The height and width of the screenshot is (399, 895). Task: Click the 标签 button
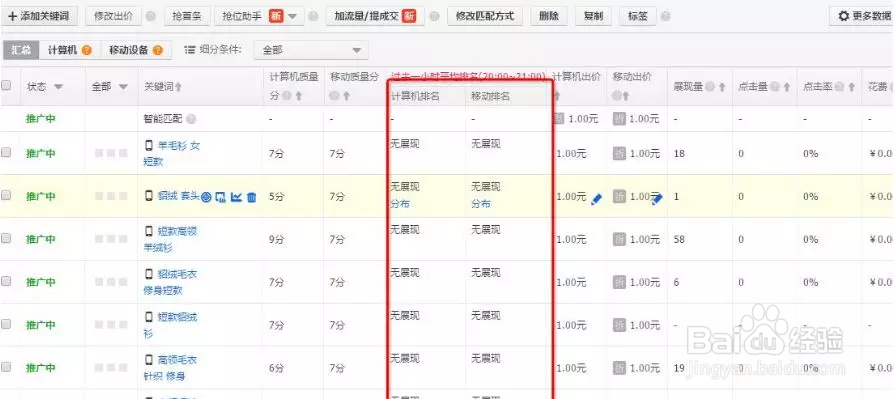pyautogui.click(x=638, y=17)
